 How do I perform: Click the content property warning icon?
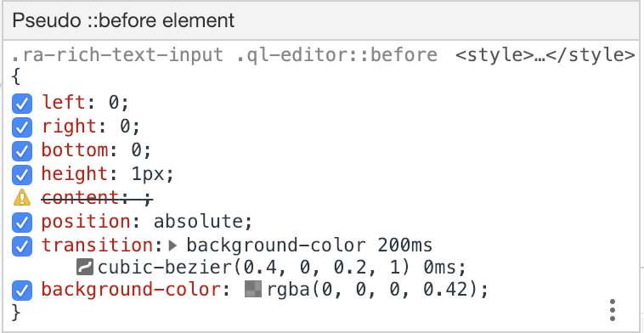pyautogui.click(x=22, y=198)
